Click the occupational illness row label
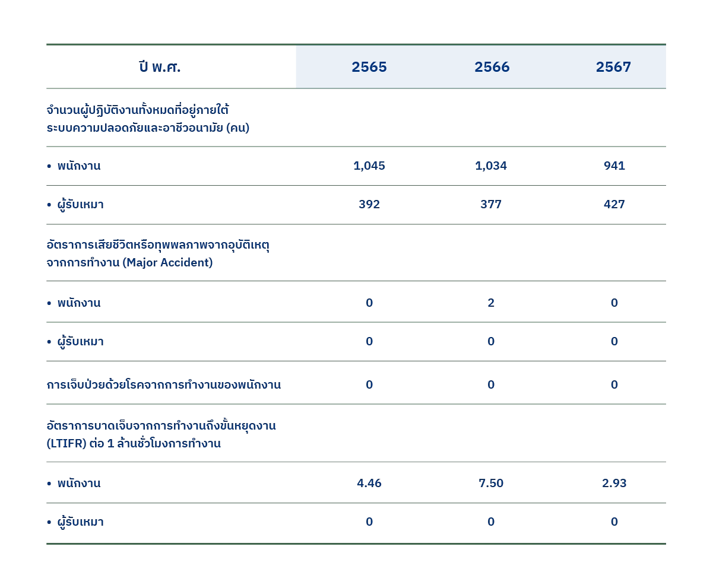 point(164,385)
